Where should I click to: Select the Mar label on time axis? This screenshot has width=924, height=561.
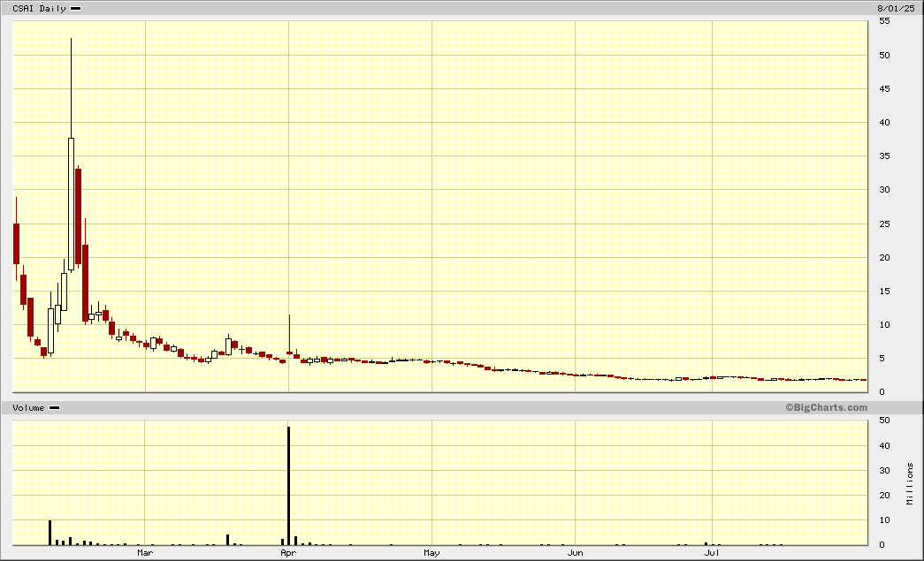tap(145, 553)
